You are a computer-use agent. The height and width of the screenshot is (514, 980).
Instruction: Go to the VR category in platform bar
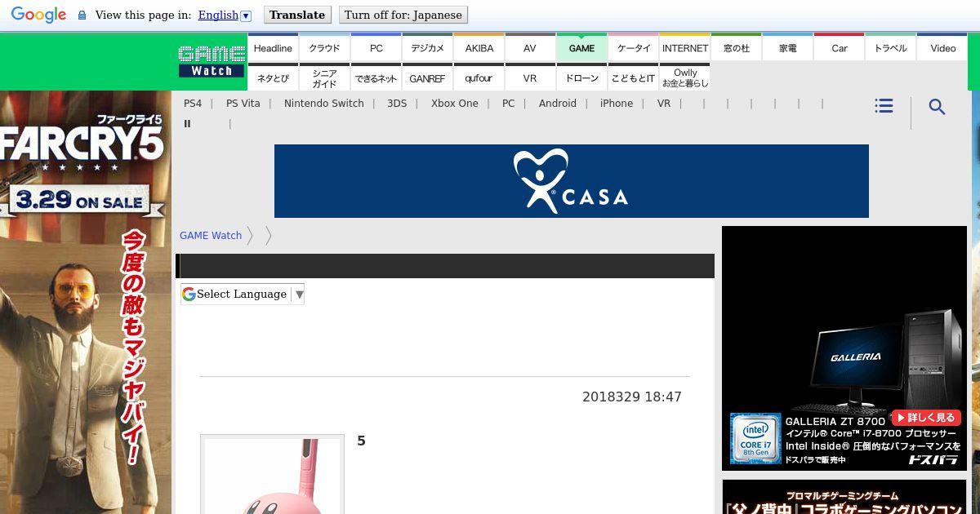point(664,104)
